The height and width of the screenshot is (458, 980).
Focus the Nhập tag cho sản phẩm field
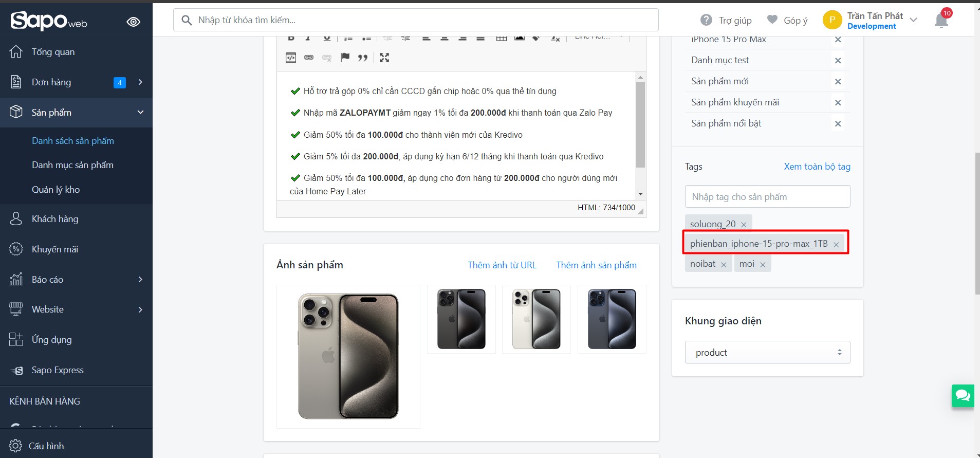(x=767, y=196)
